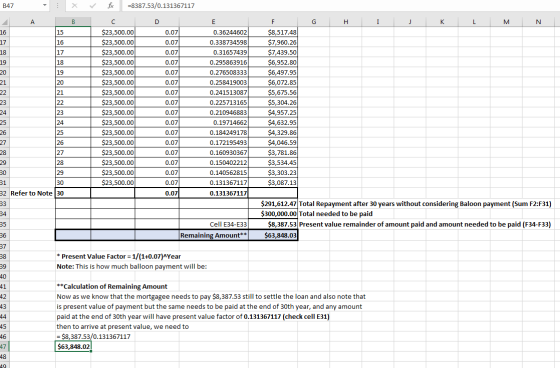Click cell with $3,087.13
560x368 pixels.
point(273,182)
